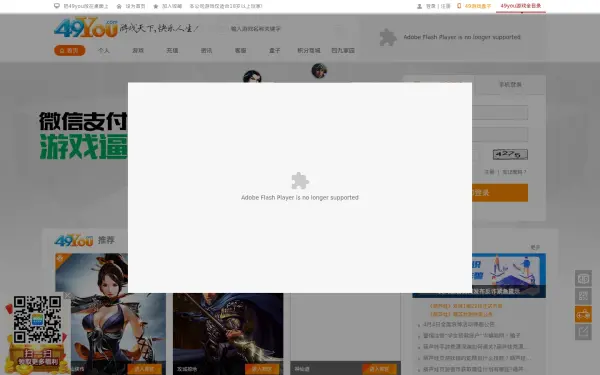Close the QR code floating ad

pyautogui.click(x=68, y=295)
